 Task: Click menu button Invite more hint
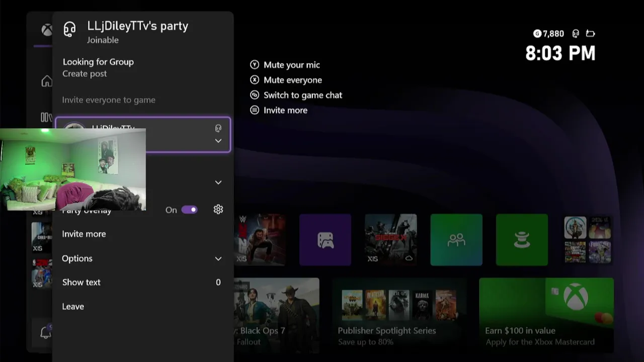coord(255,110)
